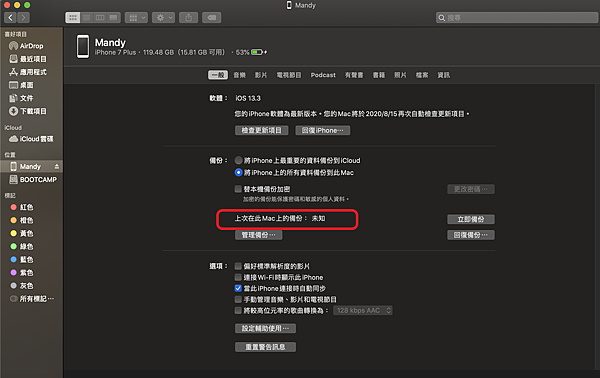The width and height of the screenshot is (600, 378).
Task: Select the back up to this Mac radio button
Action: point(238,173)
